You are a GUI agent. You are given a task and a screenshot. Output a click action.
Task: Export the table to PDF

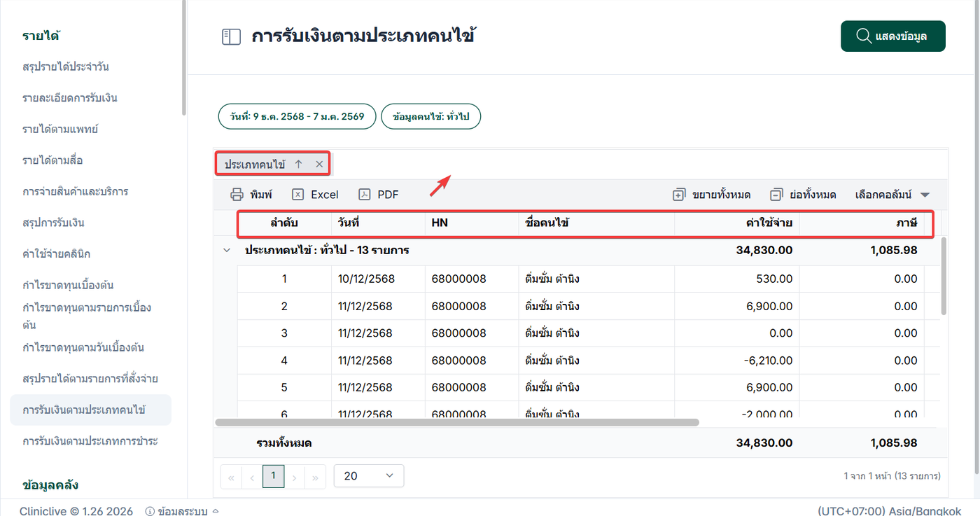(379, 195)
